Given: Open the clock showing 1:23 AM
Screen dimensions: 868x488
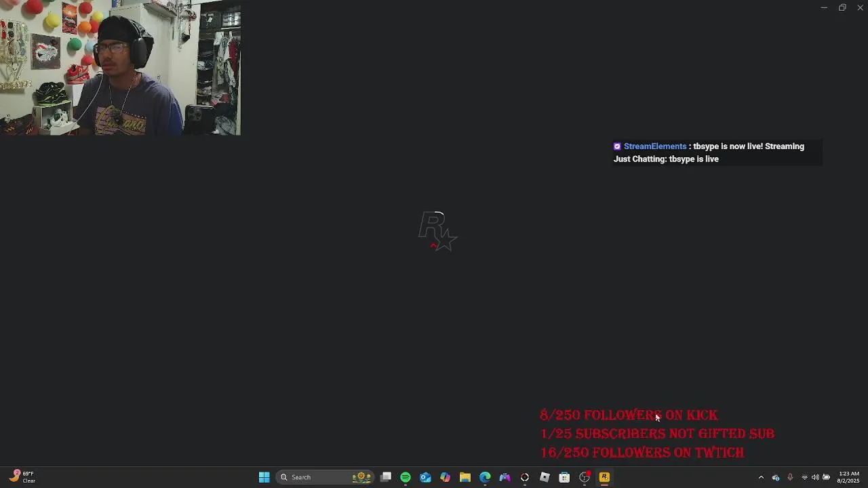Looking at the screenshot, I should [x=849, y=477].
